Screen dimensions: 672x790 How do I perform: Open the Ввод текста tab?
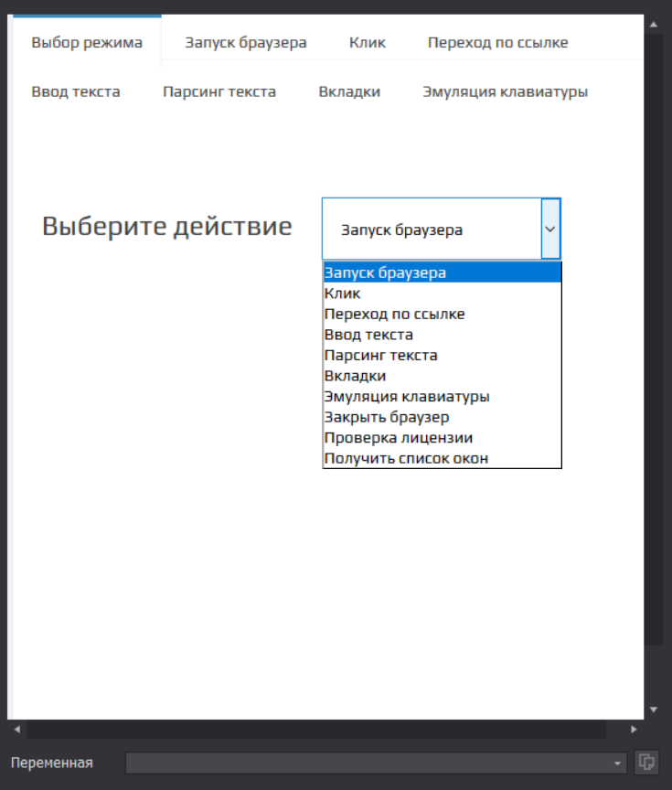(x=76, y=91)
